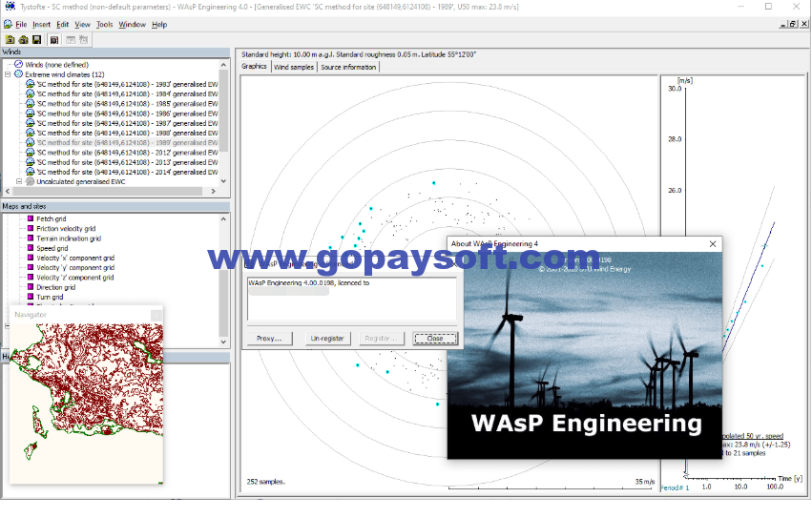The width and height of the screenshot is (812, 518).
Task: Click the Winds tree horizontal scrollbar thumb
Action: [x=108, y=191]
